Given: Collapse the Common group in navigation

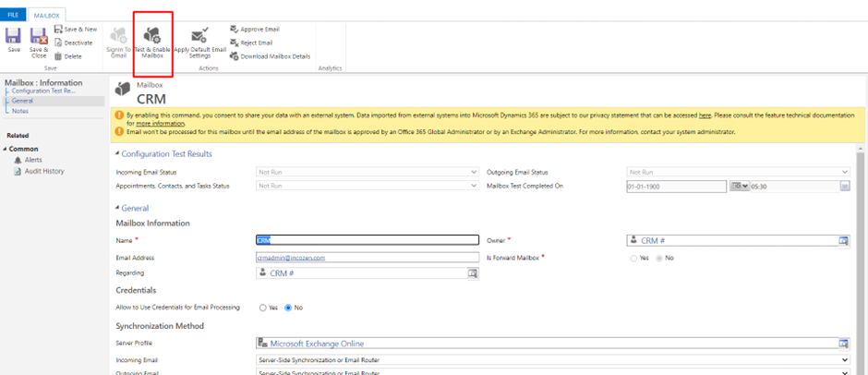Looking at the screenshot, I should (x=5, y=149).
